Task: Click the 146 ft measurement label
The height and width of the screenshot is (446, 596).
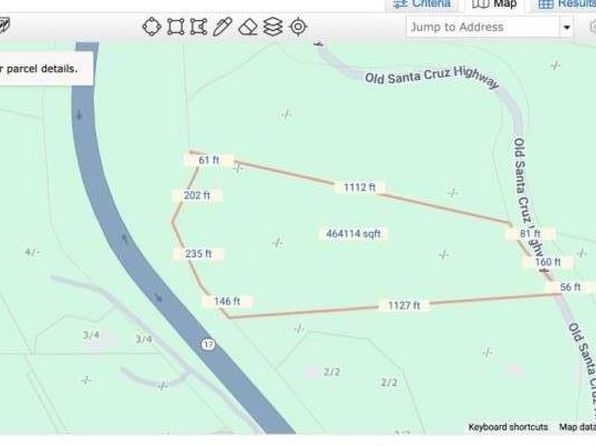Action: point(227,301)
